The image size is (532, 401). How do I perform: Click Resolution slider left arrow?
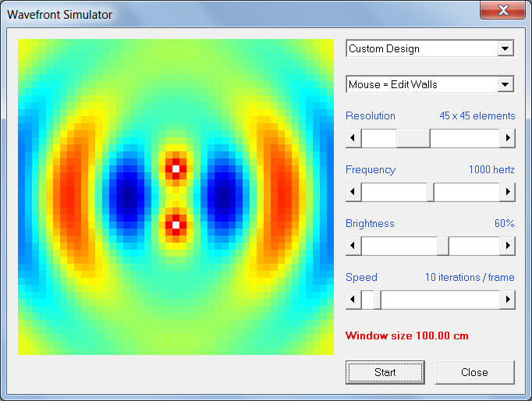(x=353, y=138)
